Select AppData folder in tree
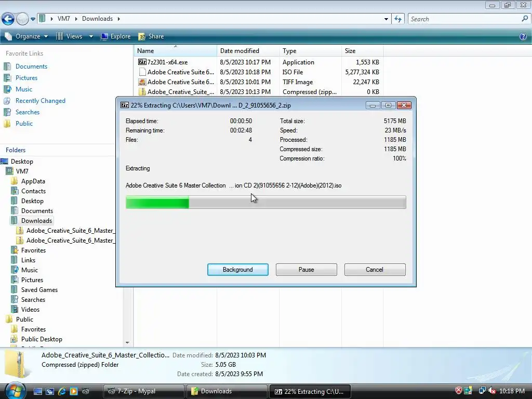This screenshot has width=532, height=399. coord(33,181)
